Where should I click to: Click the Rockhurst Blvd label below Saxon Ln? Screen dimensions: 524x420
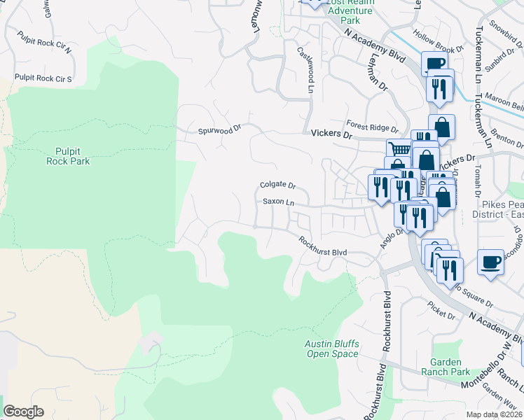[323, 246]
